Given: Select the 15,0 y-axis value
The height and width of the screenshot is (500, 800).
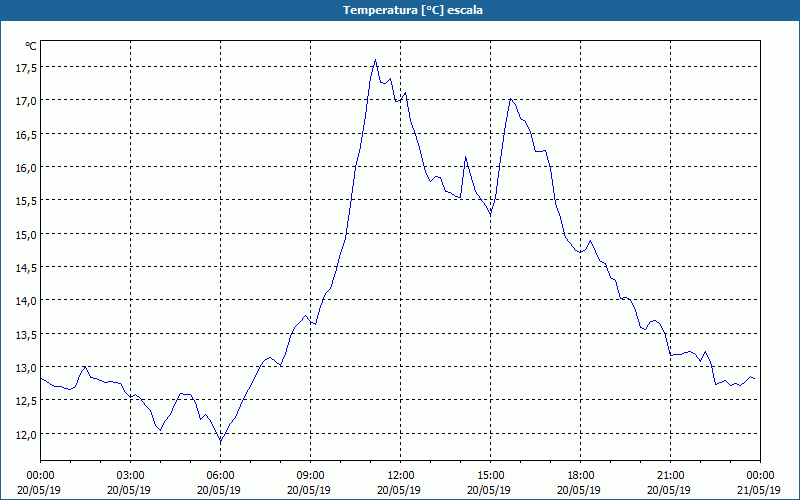Looking at the screenshot, I should tap(26, 234).
